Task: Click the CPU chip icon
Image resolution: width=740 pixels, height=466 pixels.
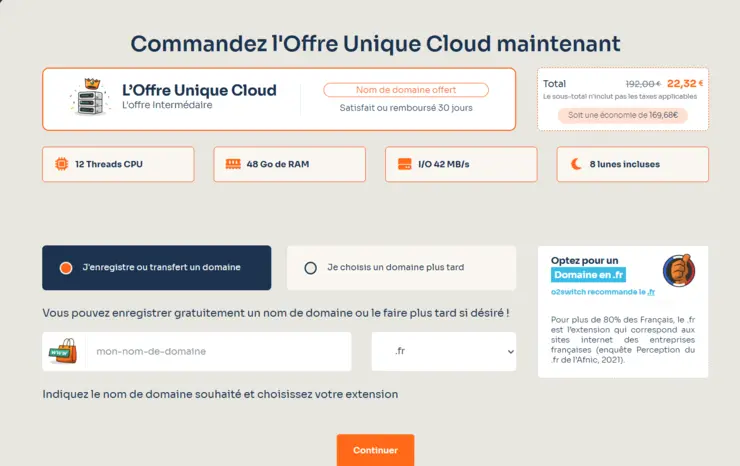Action: (61, 164)
